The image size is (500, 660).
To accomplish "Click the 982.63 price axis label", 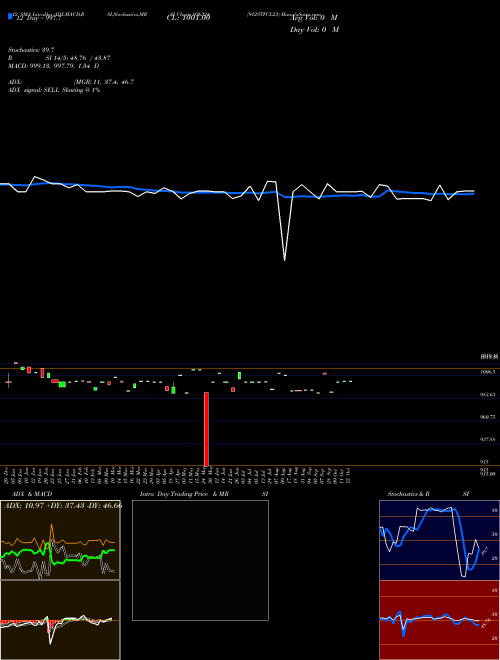I will tap(488, 395).
